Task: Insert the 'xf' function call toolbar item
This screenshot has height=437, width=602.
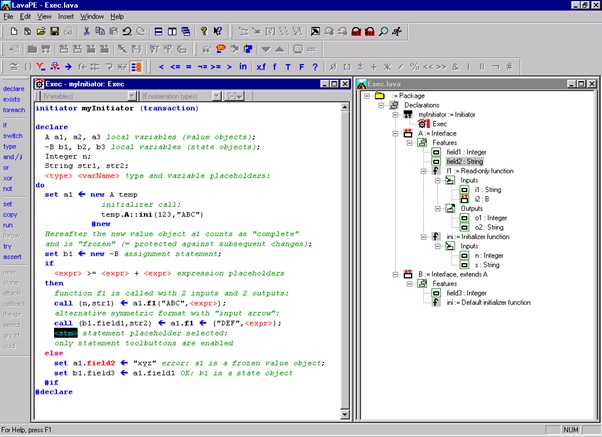Action: (x=261, y=66)
